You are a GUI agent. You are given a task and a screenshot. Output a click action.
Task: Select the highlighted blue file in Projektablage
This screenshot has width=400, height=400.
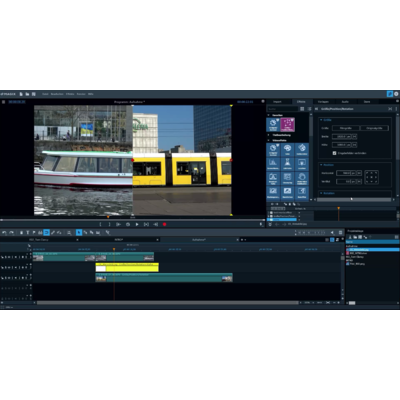[372, 250]
